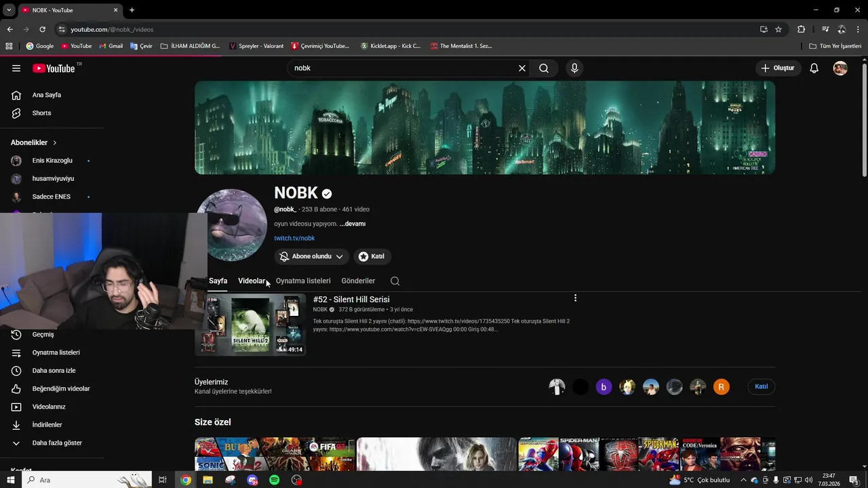Switch to the Videolar tab
Image resolution: width=868 pixels, height=488 pixels.
point(252,281)
